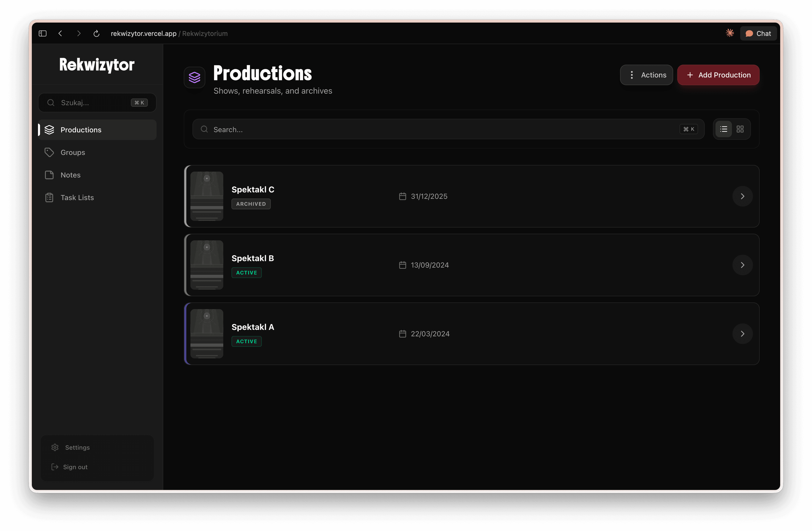The image size is (812, 531).
Task: Click the Add Production button
Action: (718, 75)
